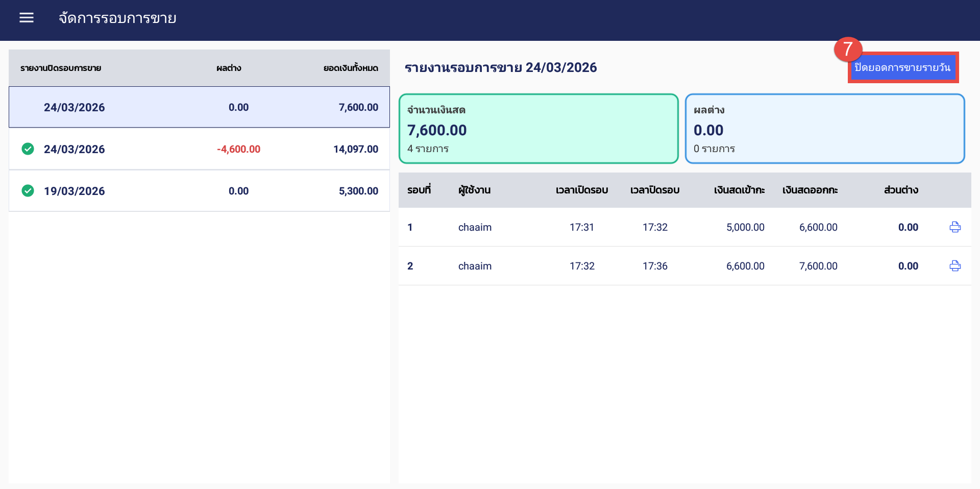Select the open 24/03/2026 report with 7,600.00

[x=199, y=107]
